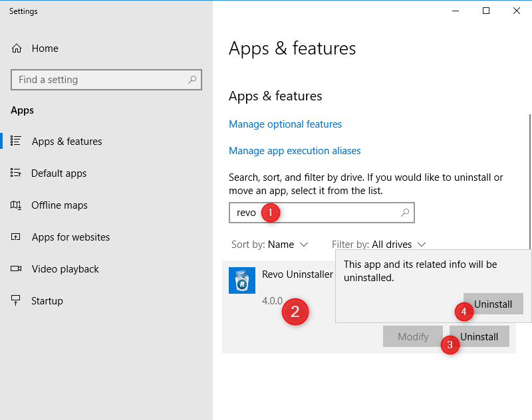Minimize the Settings window

tap(456, 11)
